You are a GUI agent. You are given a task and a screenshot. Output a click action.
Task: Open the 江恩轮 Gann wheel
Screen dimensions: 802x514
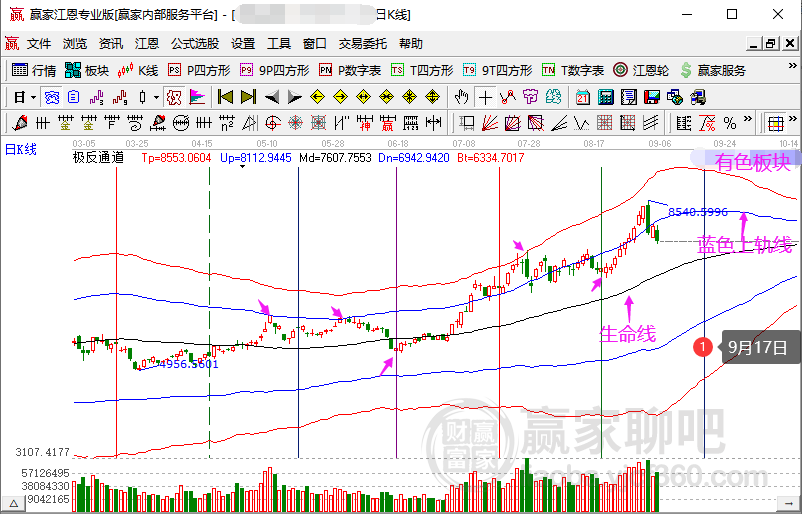[x=641, y=70]
